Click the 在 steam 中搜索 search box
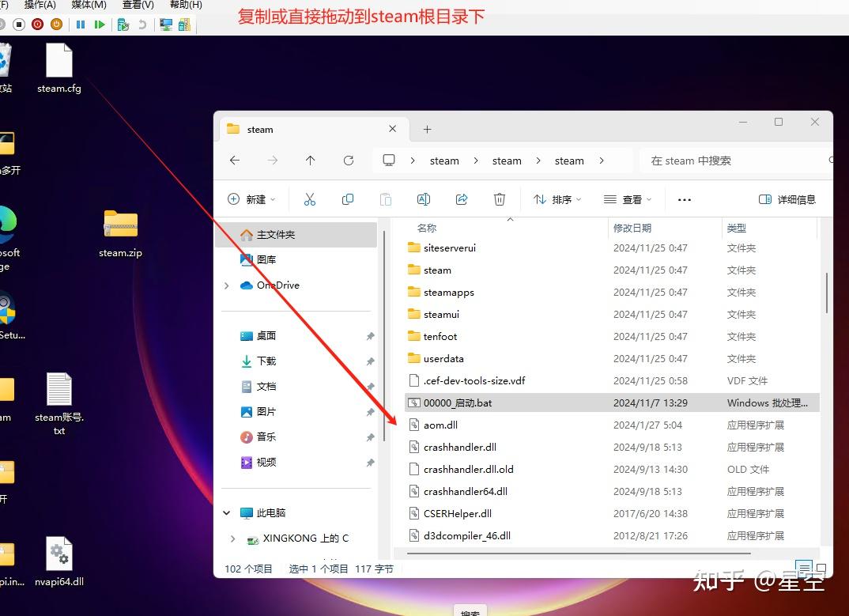 737,161
